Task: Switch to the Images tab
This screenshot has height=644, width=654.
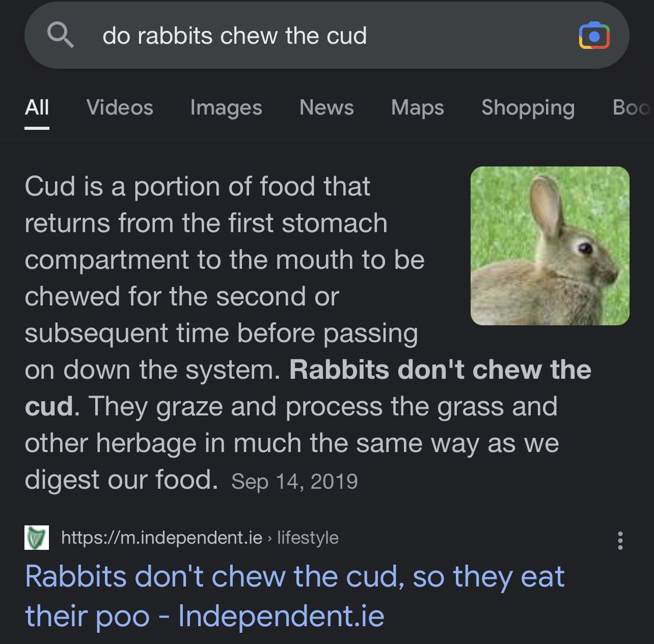Action: click(226, 108)
